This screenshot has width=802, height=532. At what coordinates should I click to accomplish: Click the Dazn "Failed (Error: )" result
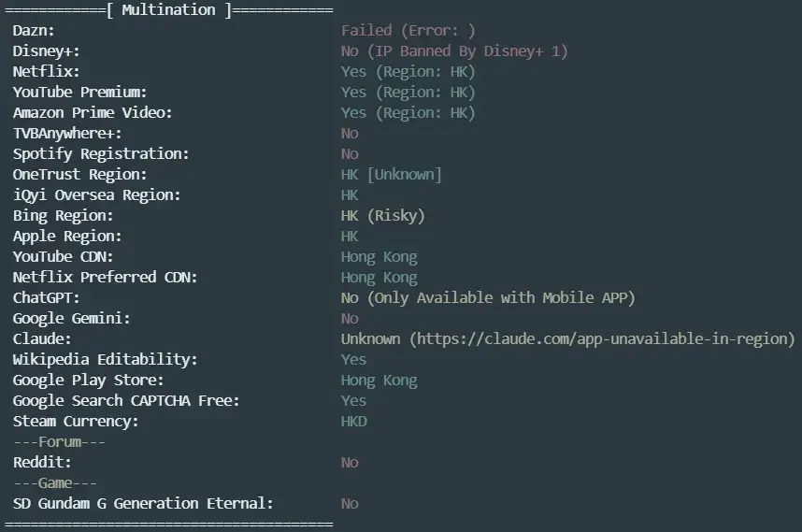408,31
